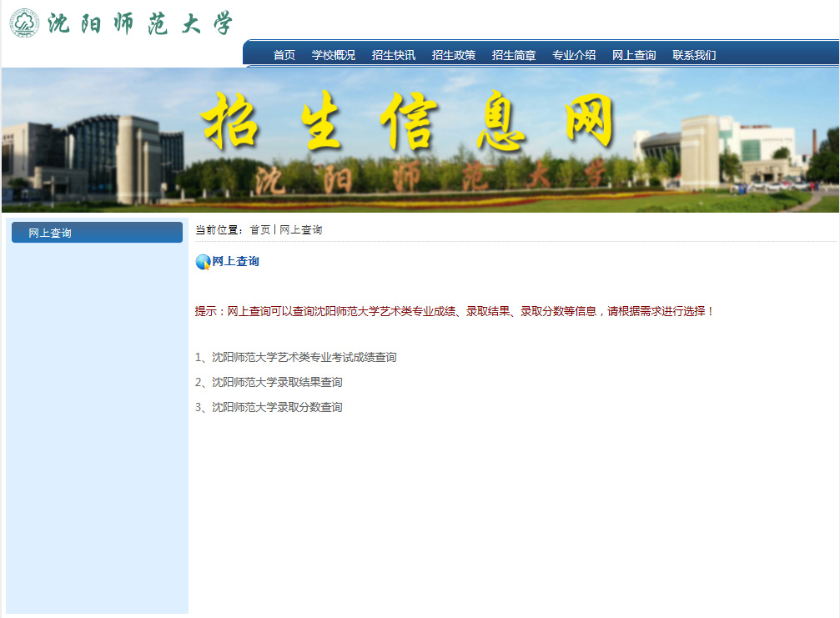Click the blue 网上查询 section heading text
This screenshot has height=618, width=840.
tap(235, 261)
